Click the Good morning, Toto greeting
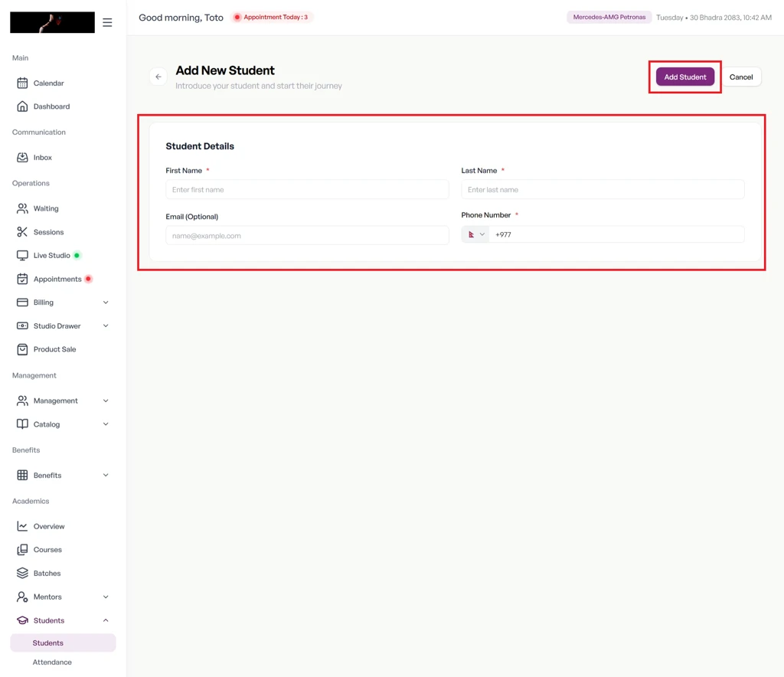Screen dimensions: 784x677 pos(181,18)
